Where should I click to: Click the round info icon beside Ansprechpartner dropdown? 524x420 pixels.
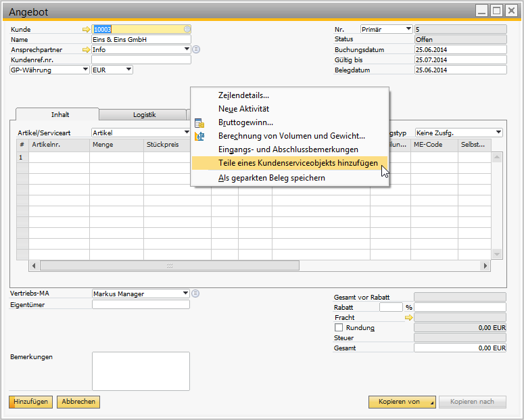click(196, 49)
